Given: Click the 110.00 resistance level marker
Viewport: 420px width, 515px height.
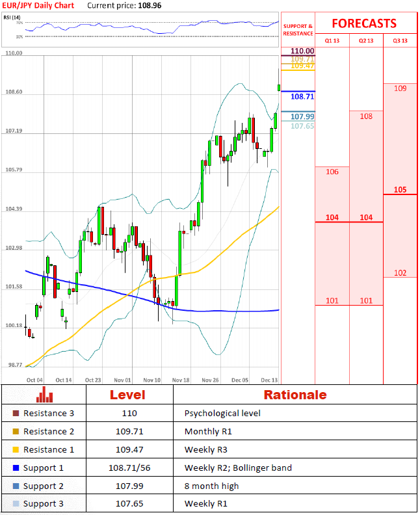Looking at the screenshot, I should tap(302, 51).
